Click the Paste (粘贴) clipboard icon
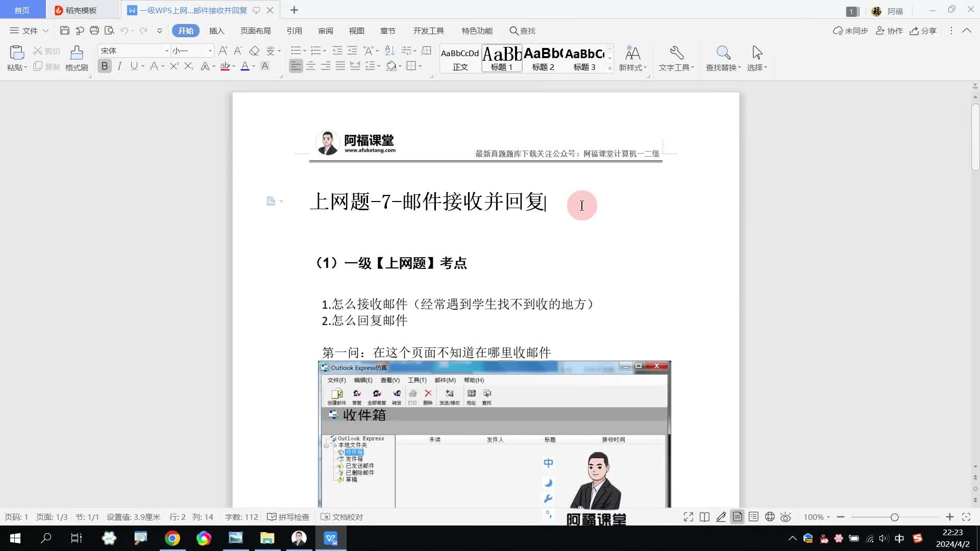Image resolution: width=980 pixels, height=551 pixels. point(16,53)
